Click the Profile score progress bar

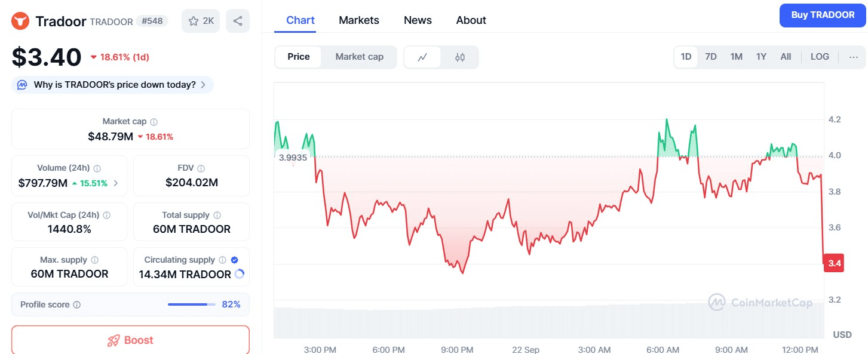click(191, 304)
